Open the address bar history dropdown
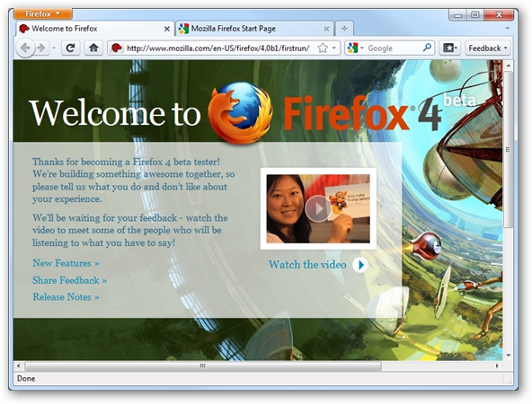 pyautogui.click(x=334, y=48)
